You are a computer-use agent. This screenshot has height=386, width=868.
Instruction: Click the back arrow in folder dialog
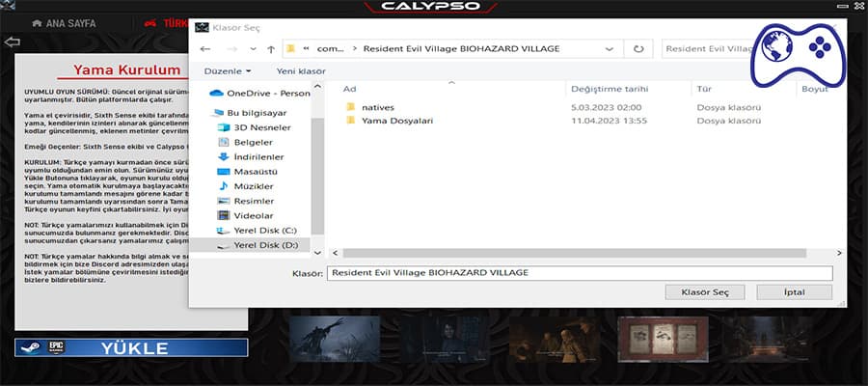[204, 47]
